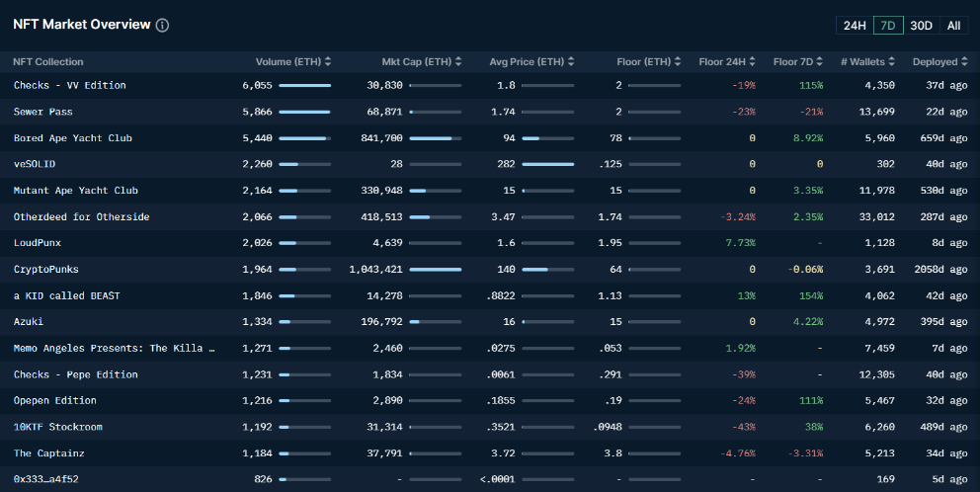Click sort arrows next to Mkt Cap (ETH)
The height and width of the screenshot is (492, 980).
[457, 62]
